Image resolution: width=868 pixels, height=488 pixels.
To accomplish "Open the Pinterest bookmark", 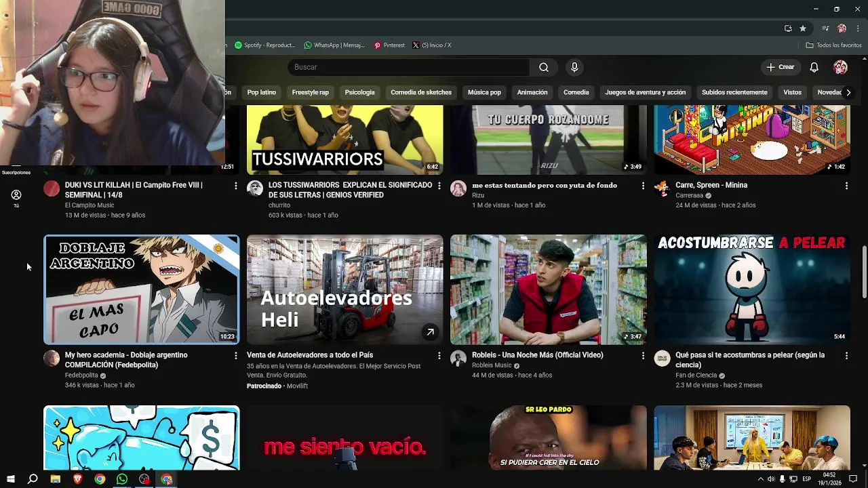I will pos(389,45).
